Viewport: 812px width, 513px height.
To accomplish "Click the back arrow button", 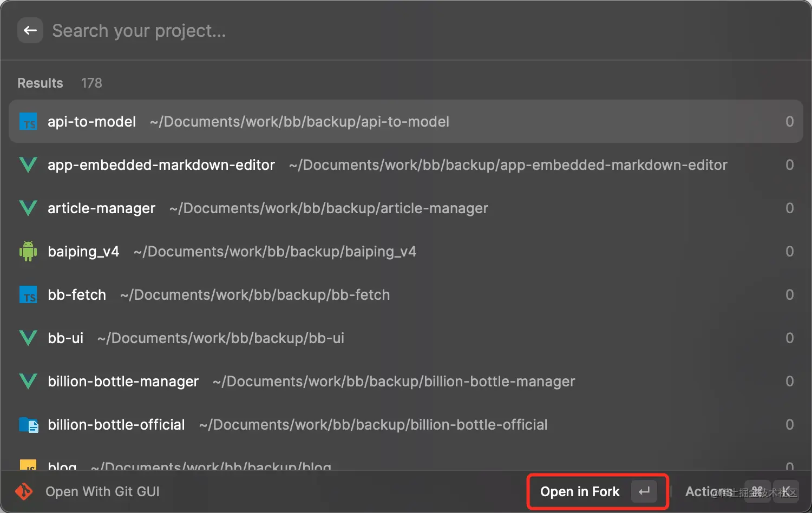I will (30, 31).
